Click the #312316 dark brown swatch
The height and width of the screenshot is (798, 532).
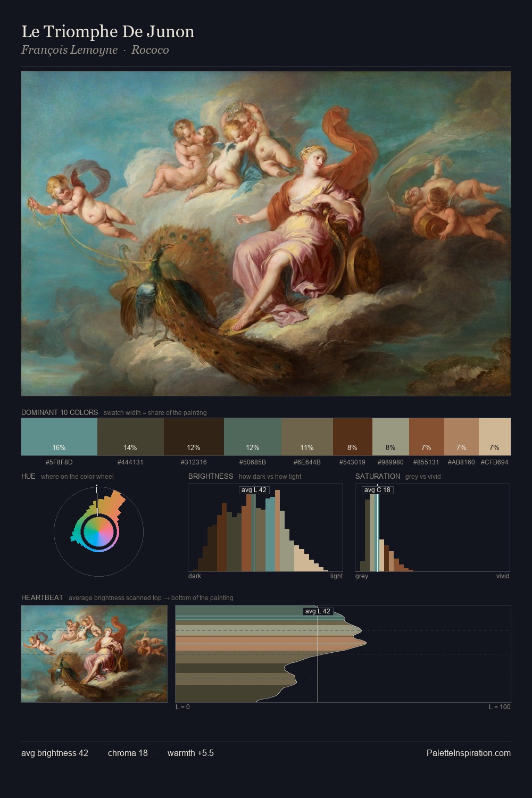coord(194,437)
